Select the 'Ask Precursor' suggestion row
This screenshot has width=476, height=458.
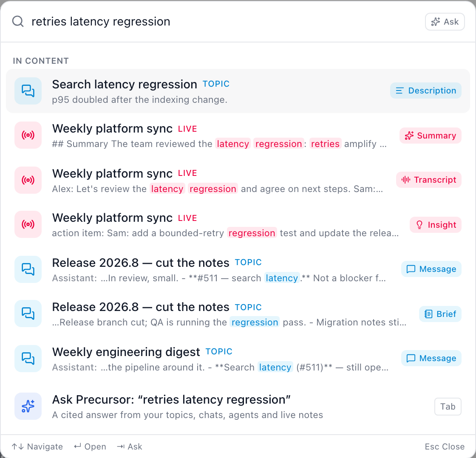click(238, 407)
